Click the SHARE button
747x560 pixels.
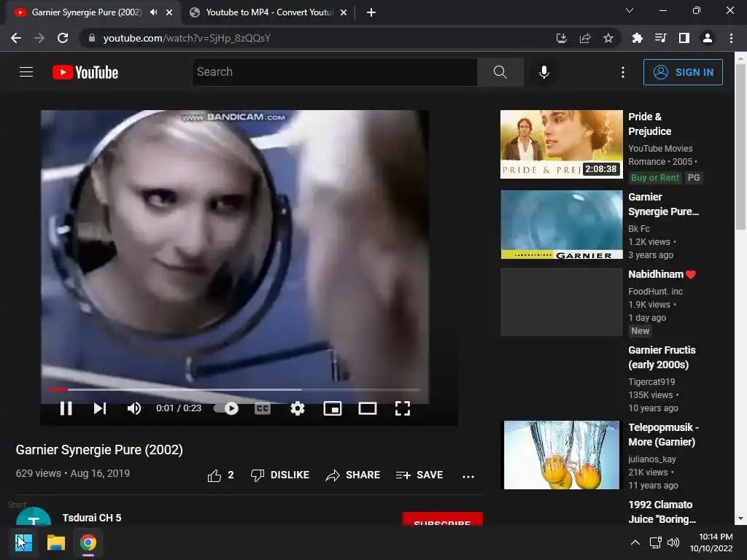[x=352, y=475]
